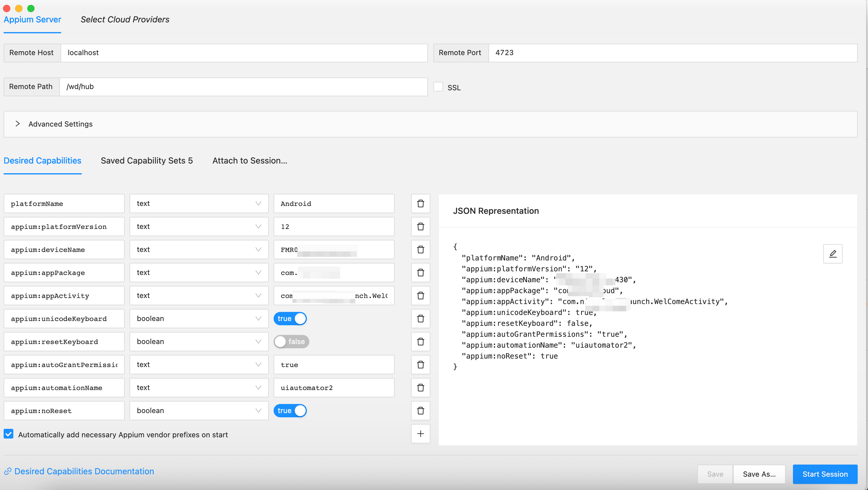Image resolution: width=868 pixels, height=490 pixels.
Task: Enable the SSL checkbox
Action: point(438,87)
